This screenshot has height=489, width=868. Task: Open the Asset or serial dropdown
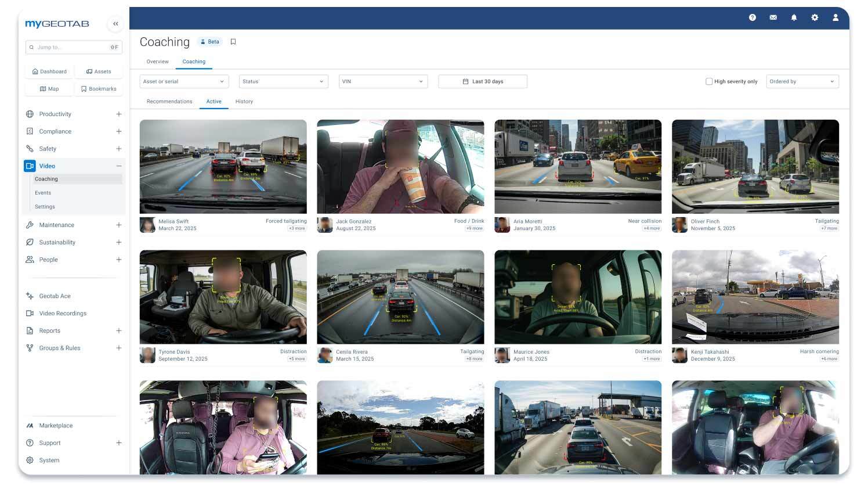click(x=184, y=81)
